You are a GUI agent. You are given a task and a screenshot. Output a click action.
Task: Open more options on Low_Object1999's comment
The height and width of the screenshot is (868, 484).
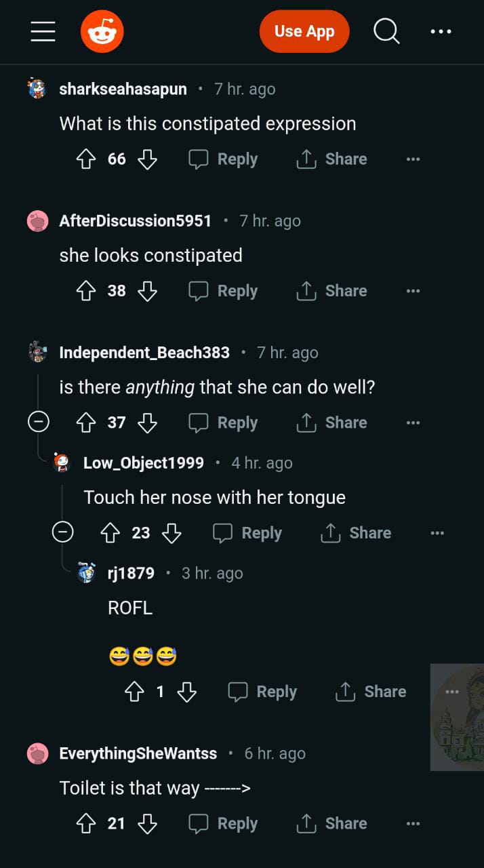click(437, 533)
